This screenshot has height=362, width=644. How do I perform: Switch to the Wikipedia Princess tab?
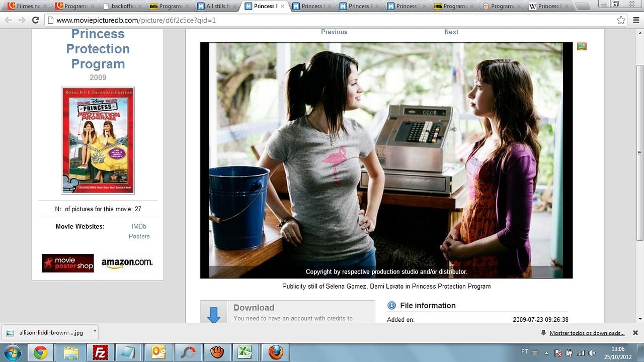547,7
